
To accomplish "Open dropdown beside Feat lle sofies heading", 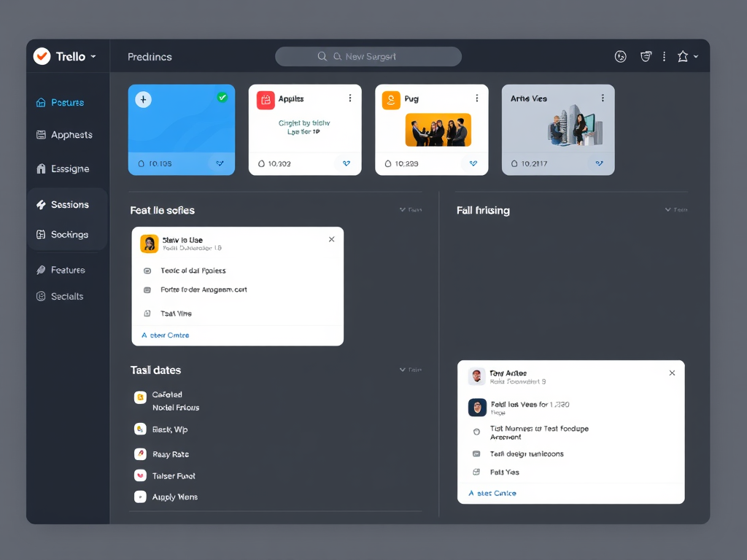I will pyautogui.click(x=410, y=210).
